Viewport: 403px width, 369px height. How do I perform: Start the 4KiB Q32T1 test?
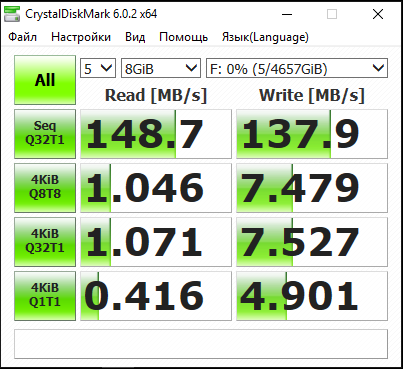click(x=45, y=242)
